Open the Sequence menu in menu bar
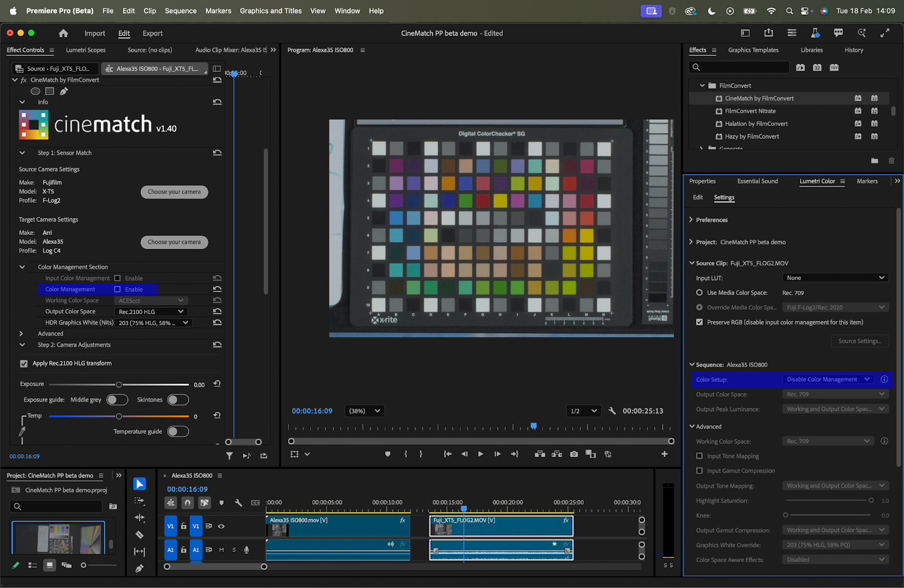Screen dimensions: 904x588 (x=180, y=11)
